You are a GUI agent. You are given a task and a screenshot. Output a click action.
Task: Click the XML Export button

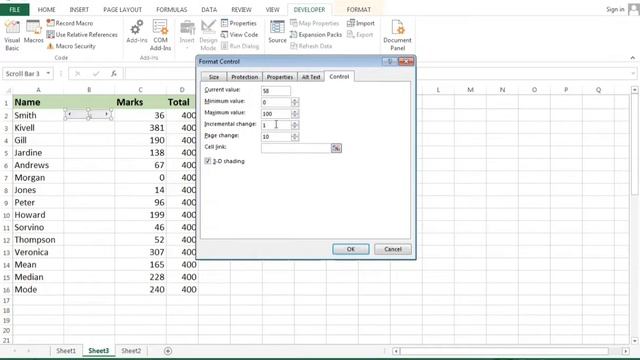point(360,35)
